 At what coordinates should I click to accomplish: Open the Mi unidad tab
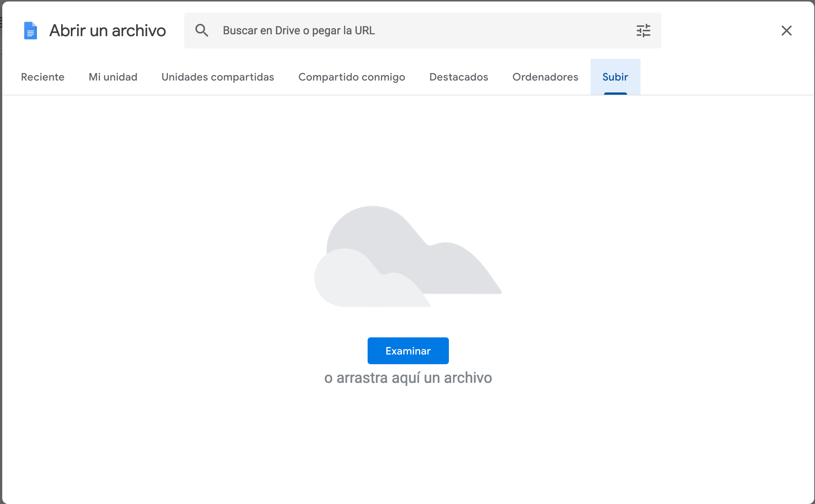point(113,77)
